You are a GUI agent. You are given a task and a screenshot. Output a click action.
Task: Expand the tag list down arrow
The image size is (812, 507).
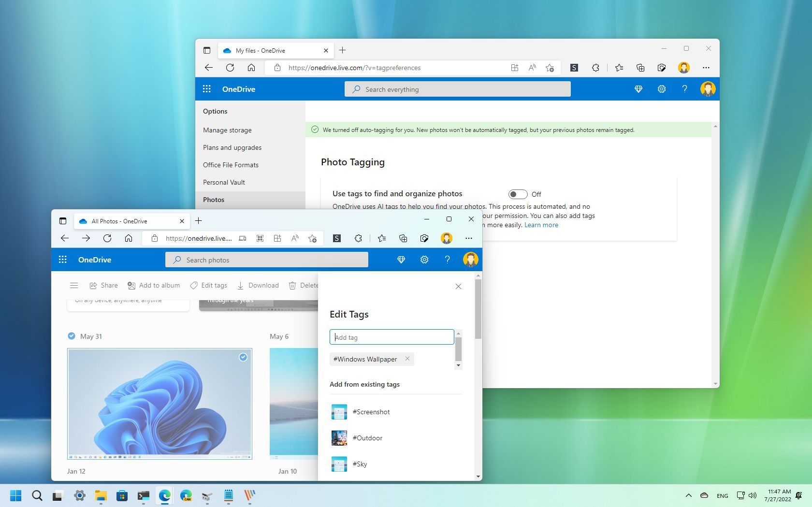point(458,366)
